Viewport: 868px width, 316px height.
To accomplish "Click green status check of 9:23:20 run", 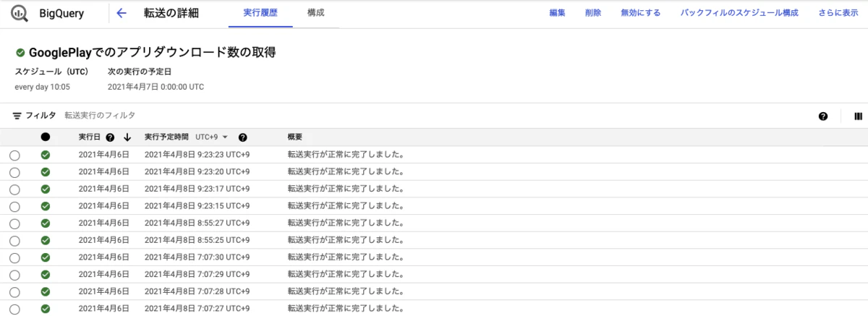I will click(x=46, y=171).
